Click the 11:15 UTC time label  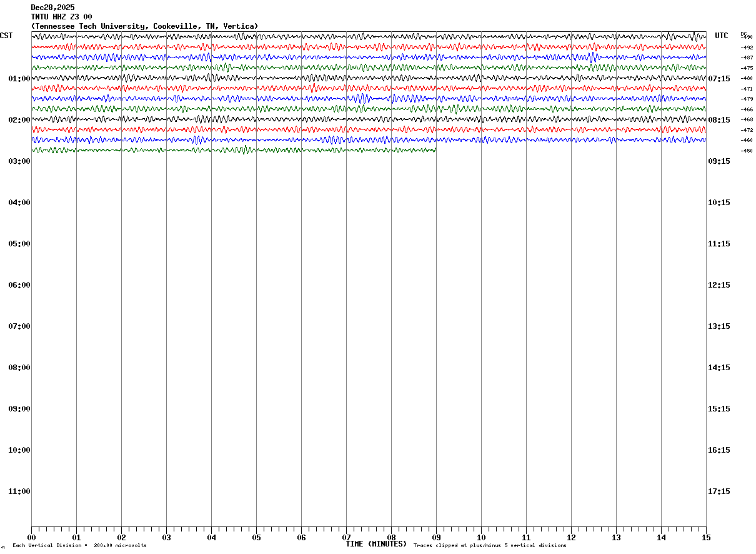719,244
